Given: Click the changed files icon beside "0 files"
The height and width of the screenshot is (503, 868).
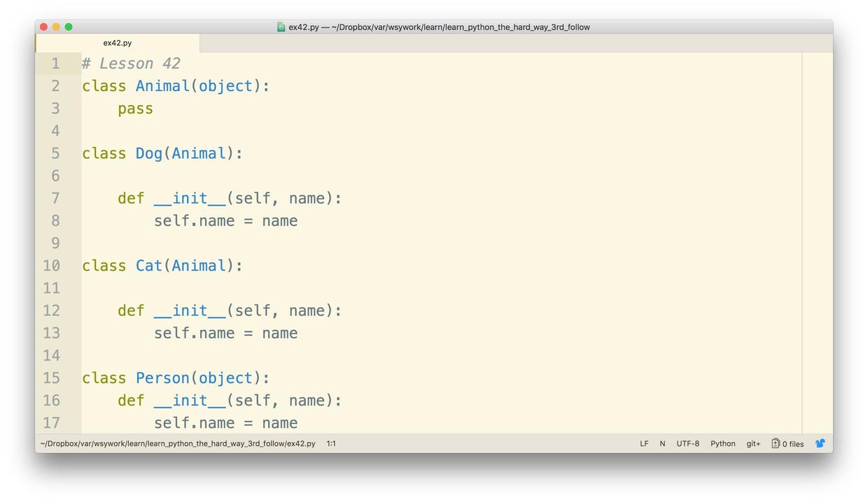Looking at the screenshot, I should pyautogui.click(x=776, y=443).
